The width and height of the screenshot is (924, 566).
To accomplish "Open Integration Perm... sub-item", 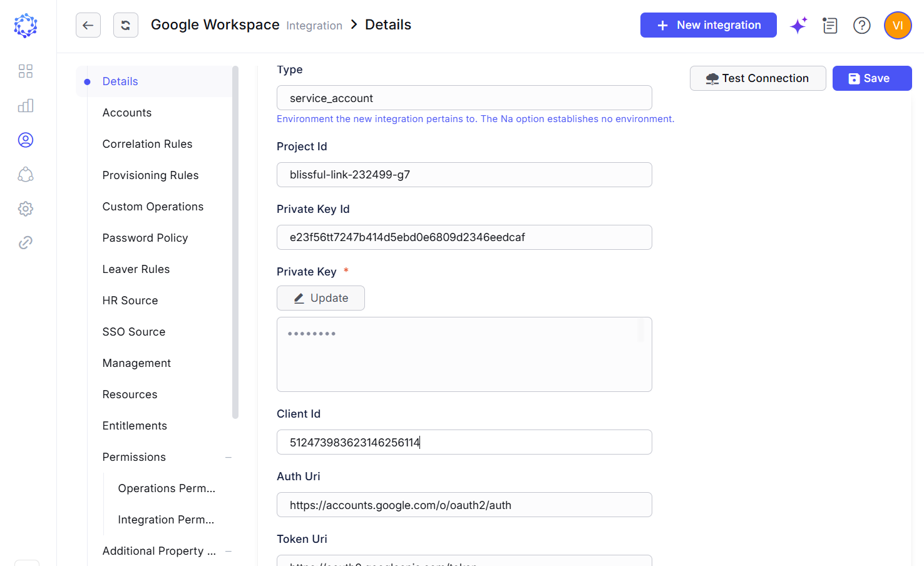I will coord(166,520).
